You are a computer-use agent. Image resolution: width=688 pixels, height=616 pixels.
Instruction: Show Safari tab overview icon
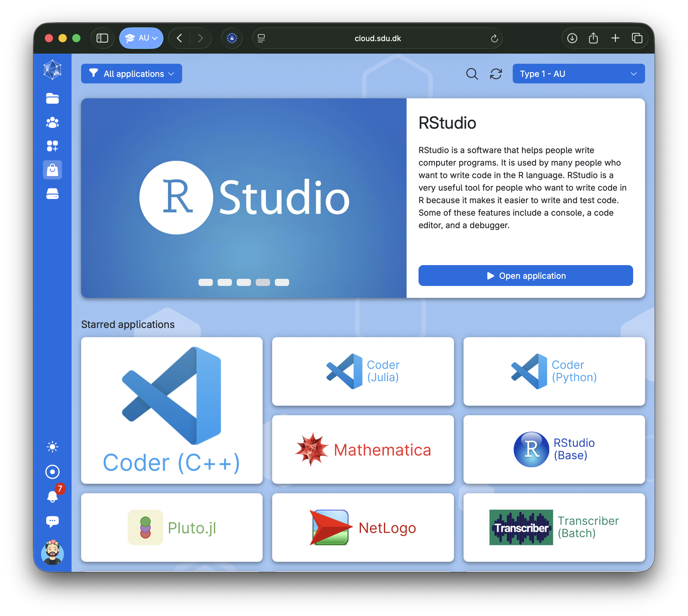(x=637, y=38)
